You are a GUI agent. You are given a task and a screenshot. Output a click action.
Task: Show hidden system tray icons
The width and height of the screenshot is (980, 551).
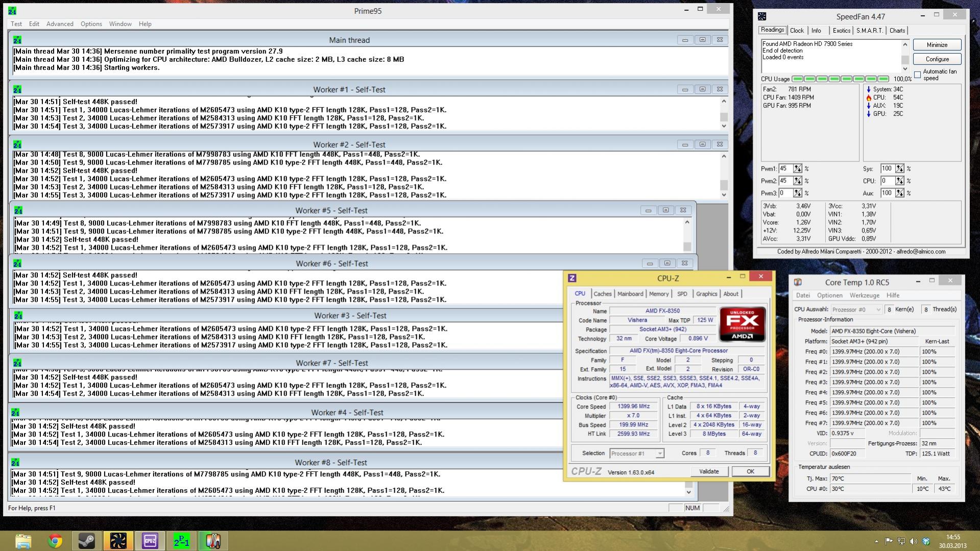[x=877, y=541]
